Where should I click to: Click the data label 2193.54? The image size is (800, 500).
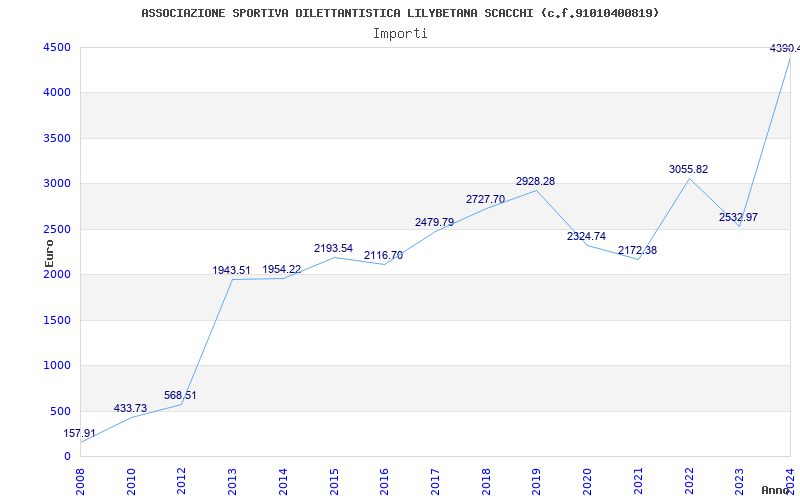[333, 248]
